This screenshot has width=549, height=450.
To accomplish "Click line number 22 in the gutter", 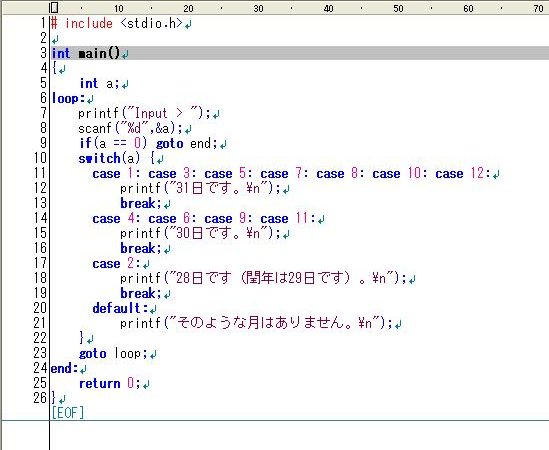I will pos(40,338).
